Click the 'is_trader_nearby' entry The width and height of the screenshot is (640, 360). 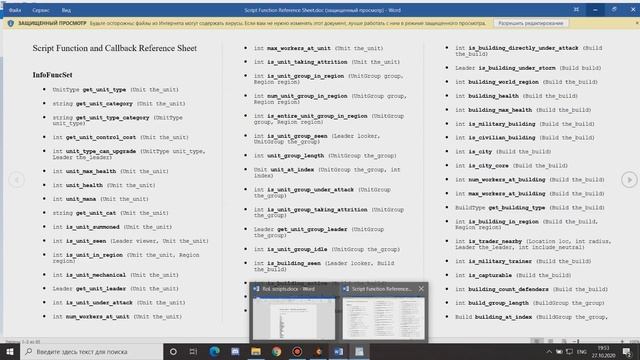[x=533, y=244]
